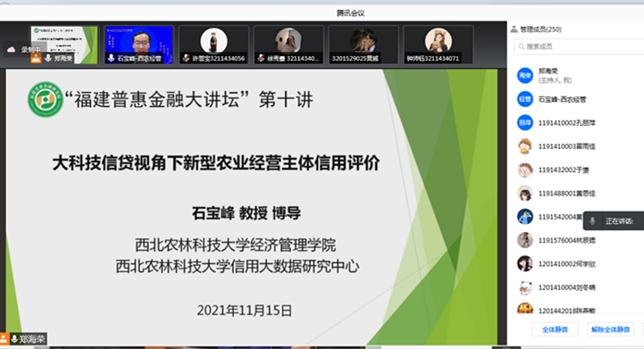Click the cloud recording 录制中 icon
644x349 pixels.
tap(12, 50)
